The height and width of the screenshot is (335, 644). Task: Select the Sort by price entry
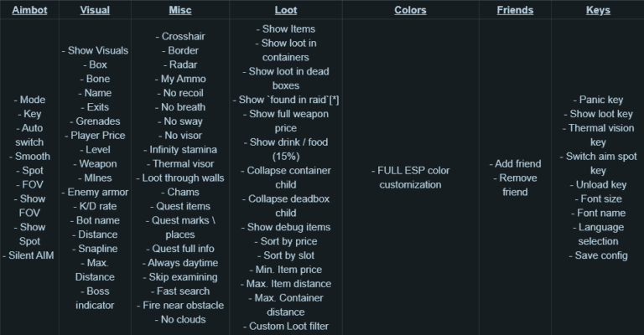(x=285, y=241)
